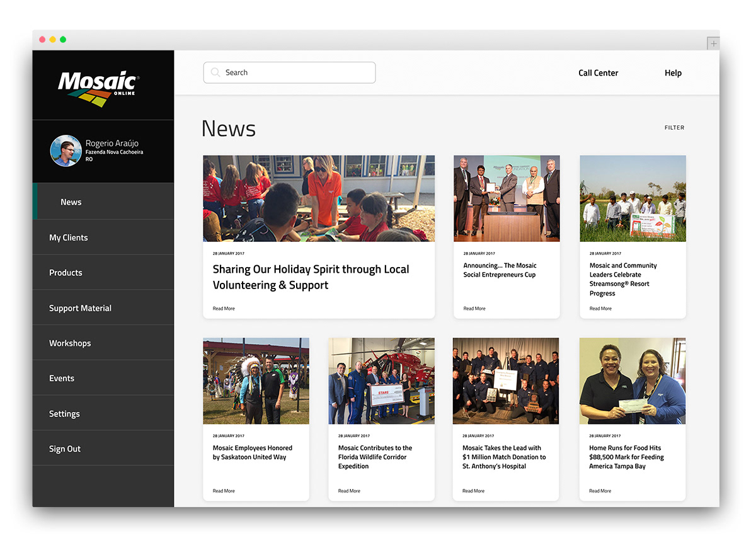Click the Fazenda Nova Cachoeira farm label
The width and height of the screenshot is (756, 543).
(114, 152)
